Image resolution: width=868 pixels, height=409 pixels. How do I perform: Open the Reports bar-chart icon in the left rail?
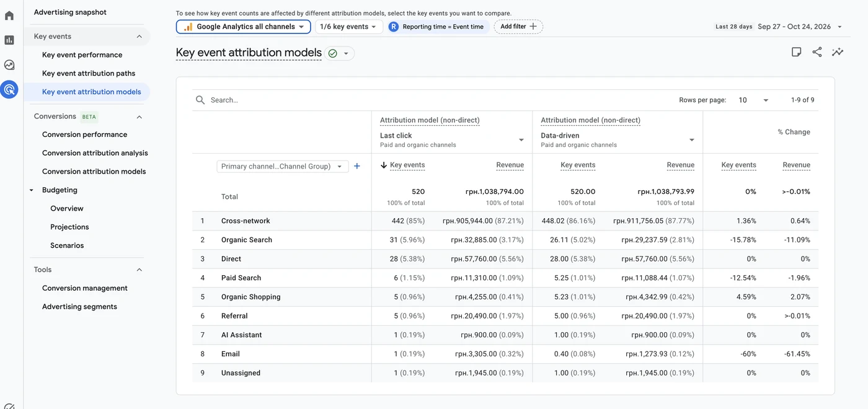coord(9,40)
